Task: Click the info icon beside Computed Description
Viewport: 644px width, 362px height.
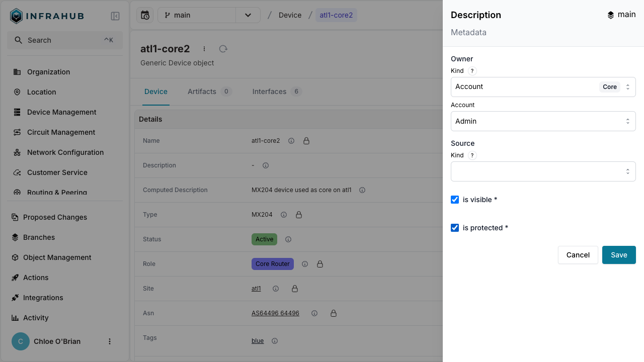Action: click(x=362, y=190)
